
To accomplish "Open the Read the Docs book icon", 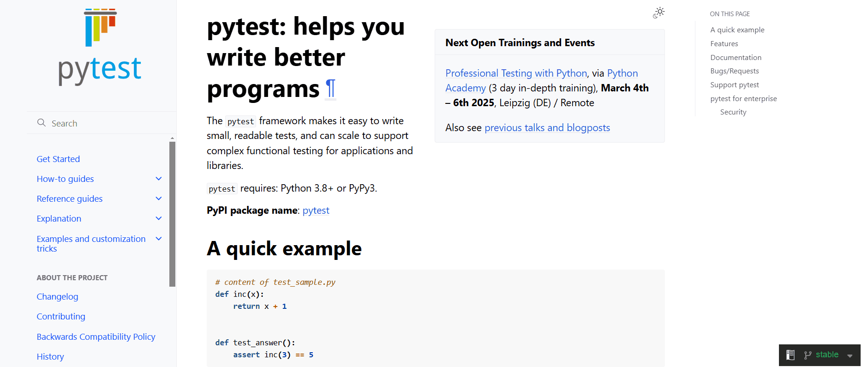I will (x=790, y=355).
